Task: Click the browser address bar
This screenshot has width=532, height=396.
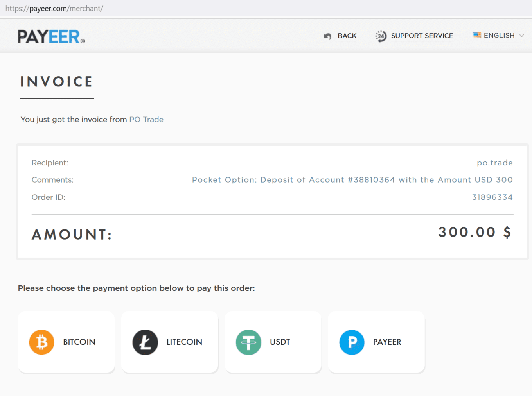Action: tap(156, 8)
